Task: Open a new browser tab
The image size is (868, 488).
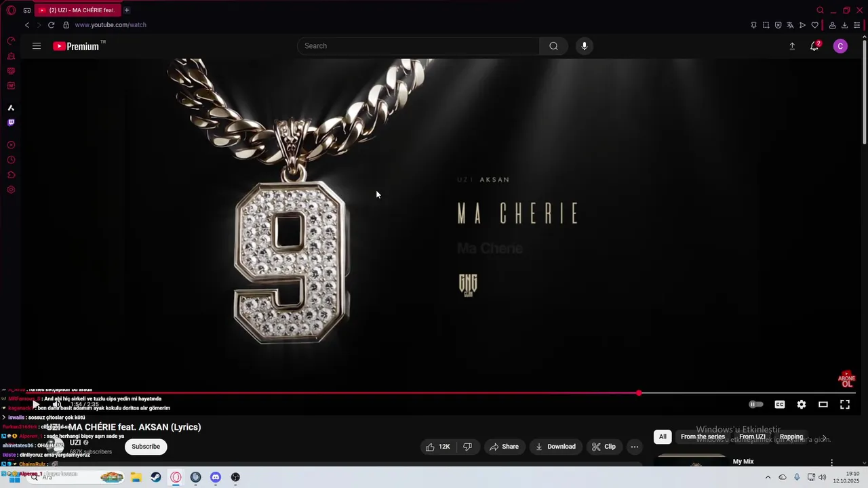Action: coord(127,10)
